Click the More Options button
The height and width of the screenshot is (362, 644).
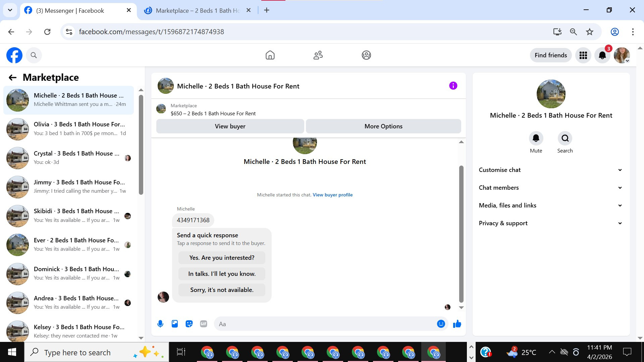coord(383,126)
